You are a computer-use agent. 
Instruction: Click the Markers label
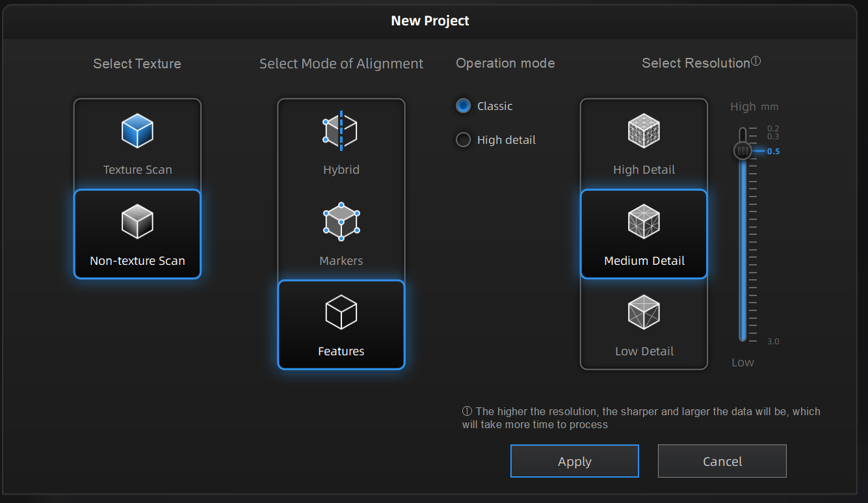341,261
